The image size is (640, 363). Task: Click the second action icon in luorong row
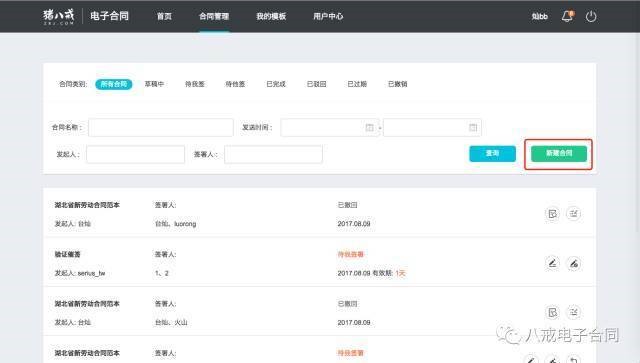(573, 214)
